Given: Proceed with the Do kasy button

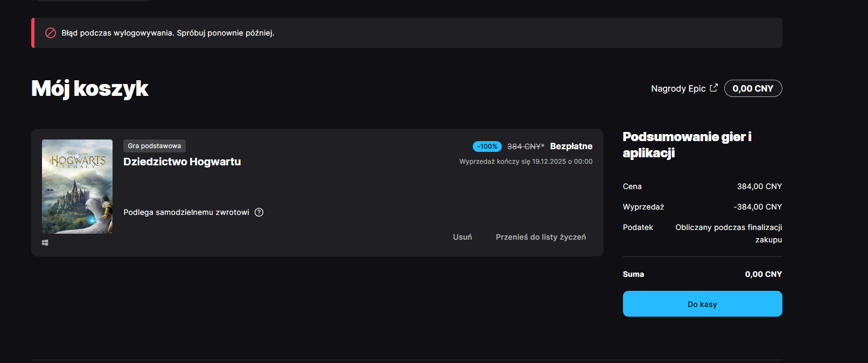Looking at the screenshot, I should point(702,304).
